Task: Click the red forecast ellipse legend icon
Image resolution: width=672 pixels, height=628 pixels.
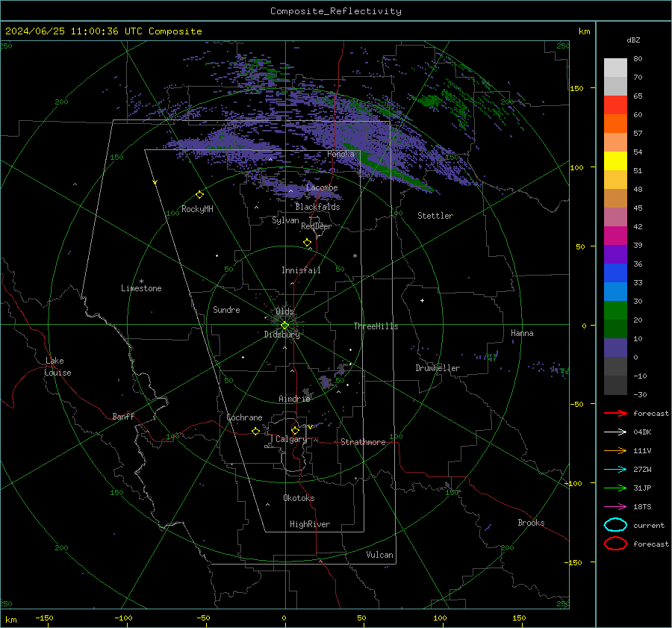Action: [x=615, y=543]
